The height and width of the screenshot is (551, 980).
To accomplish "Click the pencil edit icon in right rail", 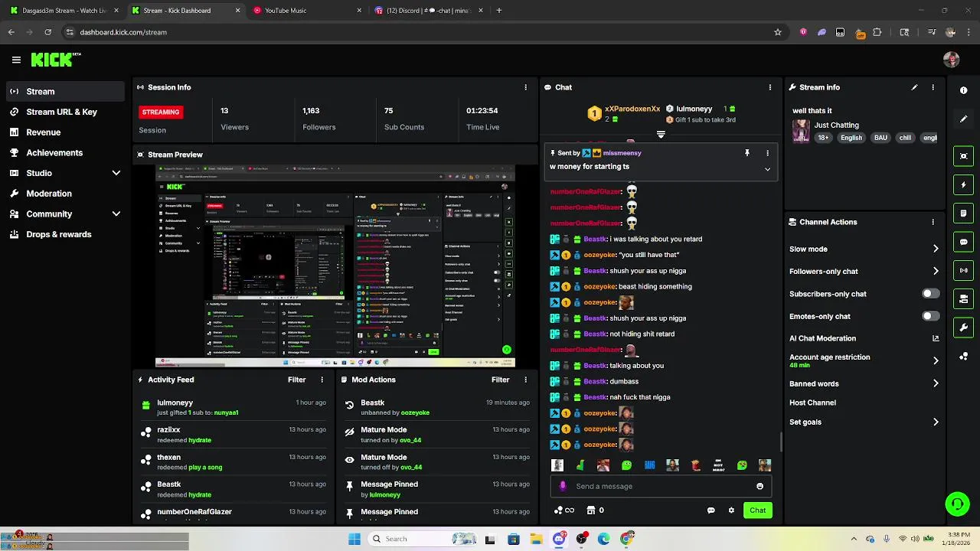I will (964, 119).
